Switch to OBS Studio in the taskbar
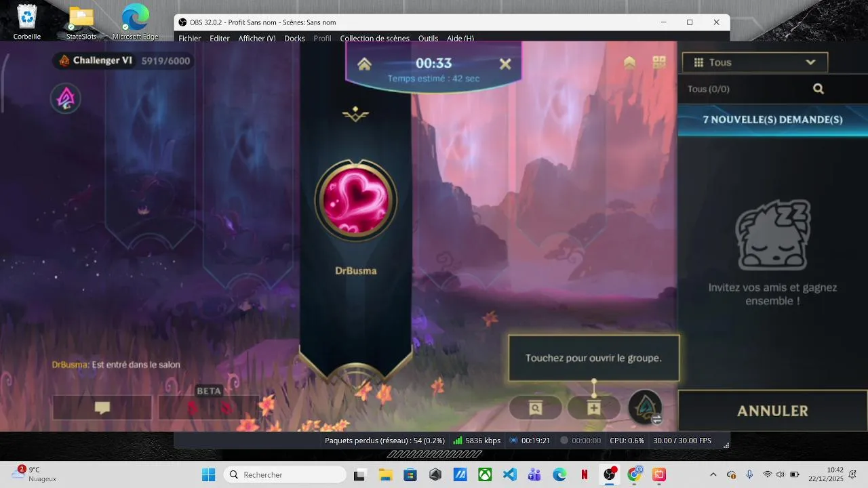 click(610, 474)
